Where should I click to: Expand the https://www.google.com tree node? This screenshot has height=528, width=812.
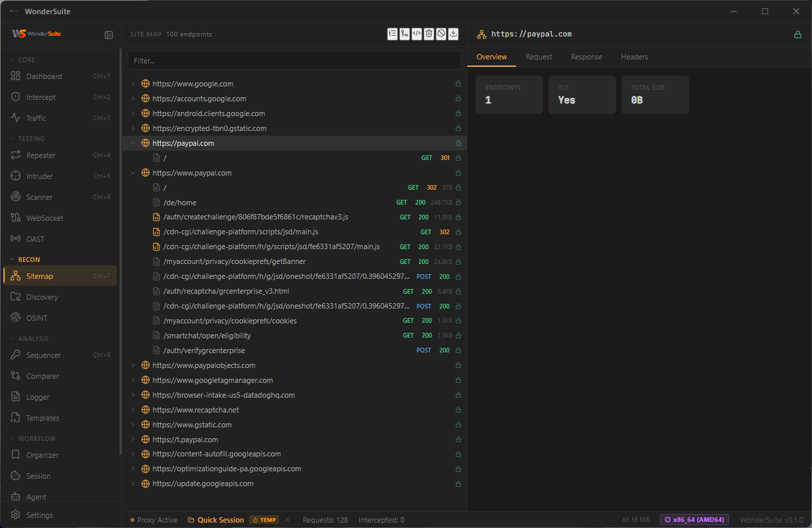(x=133, y=84)
